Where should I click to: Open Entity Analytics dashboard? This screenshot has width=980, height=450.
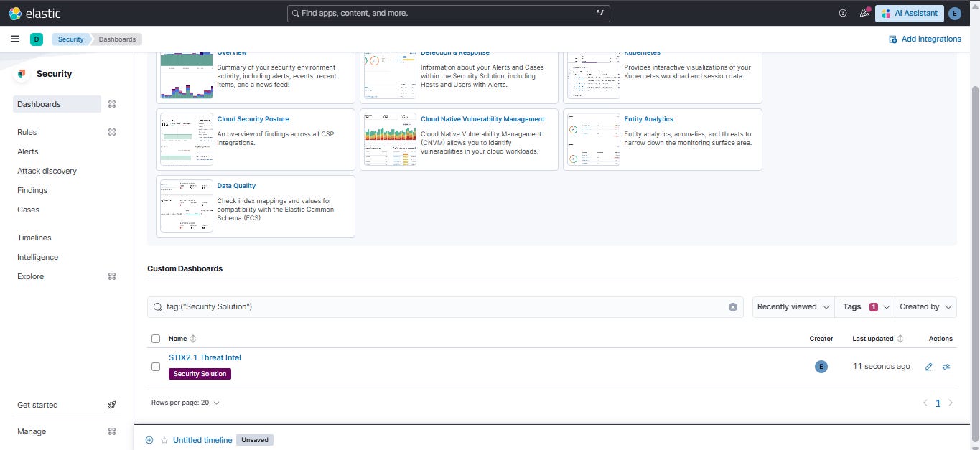pos(648,119)
